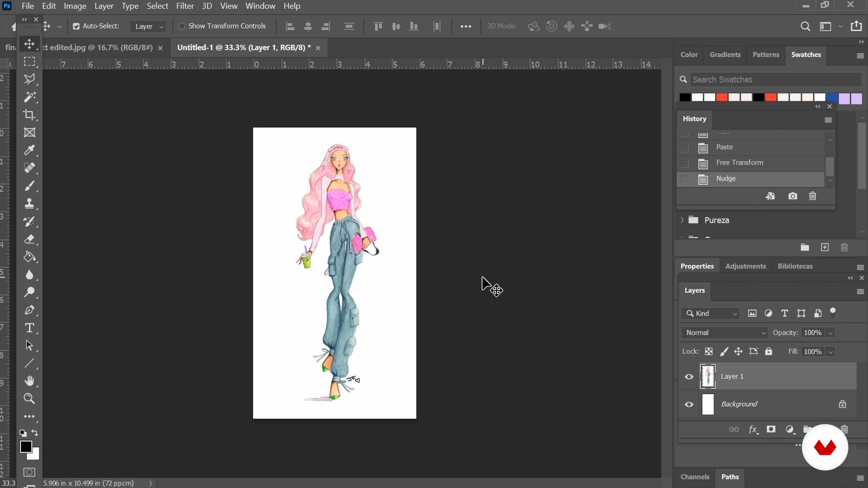Open the Filter menu

point(185,6)
